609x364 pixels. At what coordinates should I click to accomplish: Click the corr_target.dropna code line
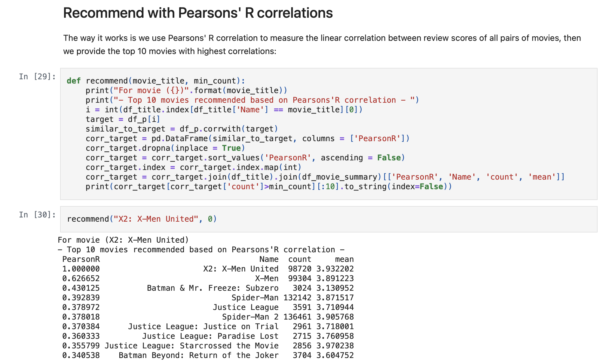point(165,148)
